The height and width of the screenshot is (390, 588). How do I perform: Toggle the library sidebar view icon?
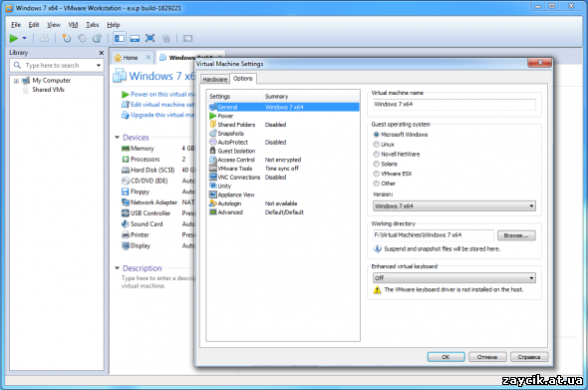[120, 38]
